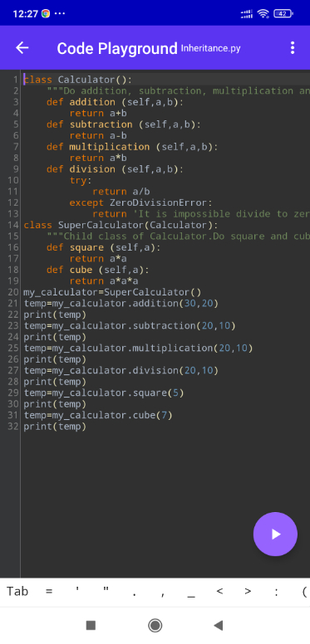Go back using the arrow icon
Screen dimensions: 310x644
pos(22,48)
